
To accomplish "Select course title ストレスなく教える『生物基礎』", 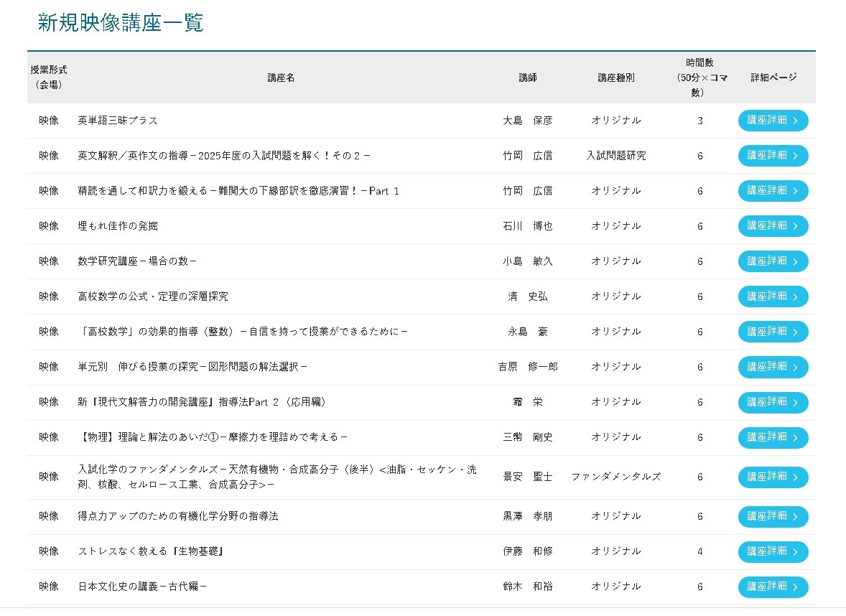I will [152, 551].
